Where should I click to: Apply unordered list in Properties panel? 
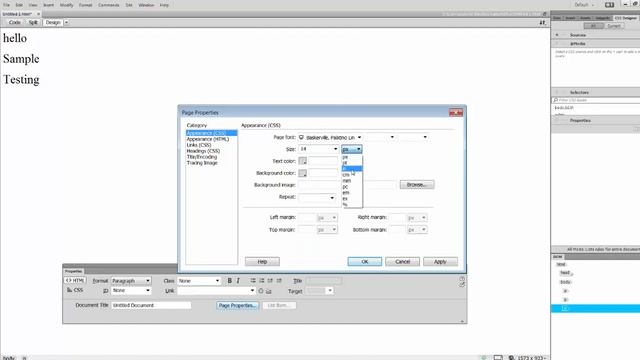pos(253,281)
